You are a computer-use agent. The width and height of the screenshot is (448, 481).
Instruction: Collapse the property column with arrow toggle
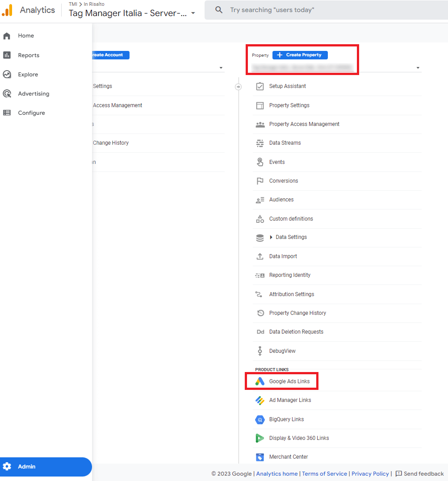click(x=239, y=87)
